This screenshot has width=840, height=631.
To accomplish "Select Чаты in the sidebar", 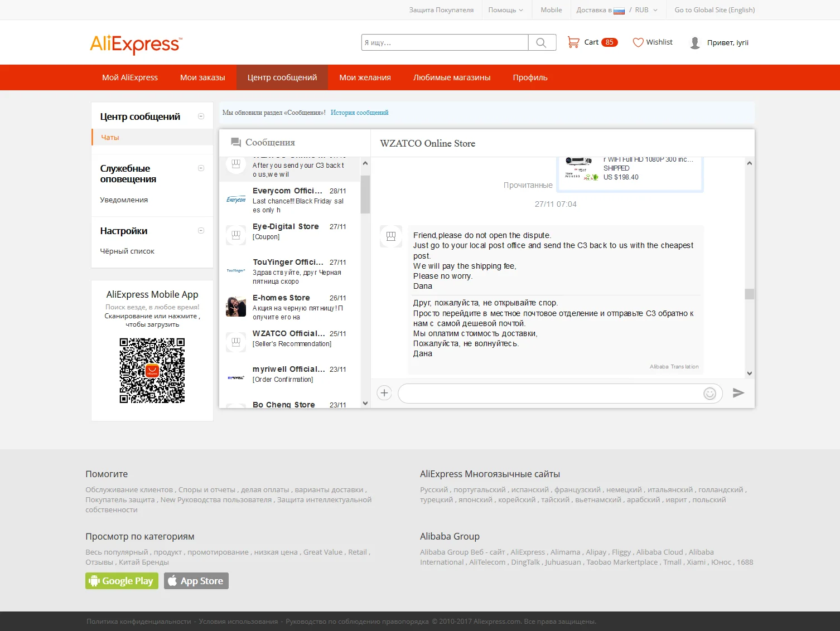I will (110, 137).
